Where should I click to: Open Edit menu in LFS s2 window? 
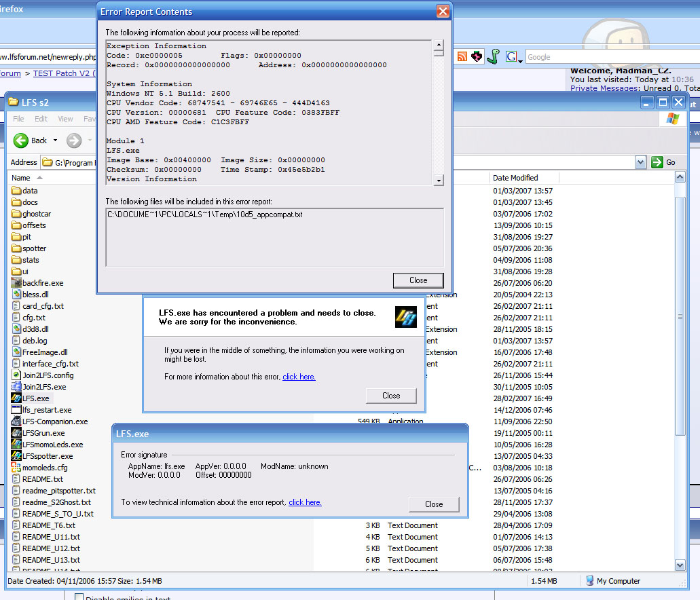click(41, 119)
